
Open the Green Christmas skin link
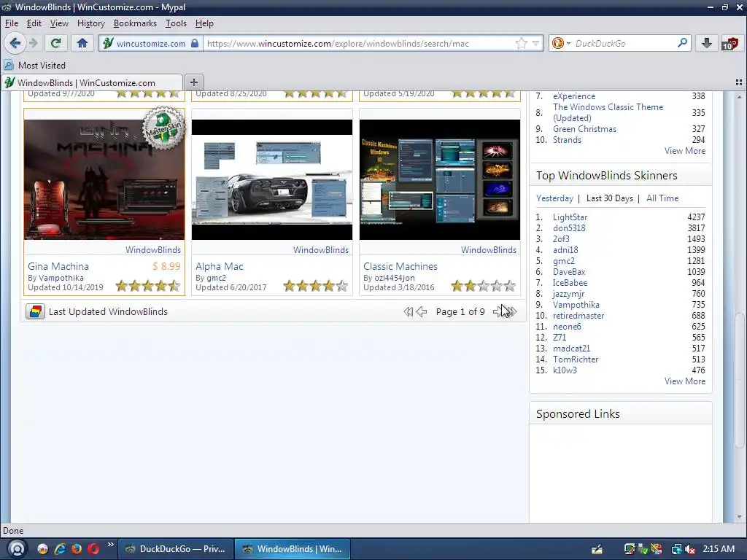[x=584, y=129]
